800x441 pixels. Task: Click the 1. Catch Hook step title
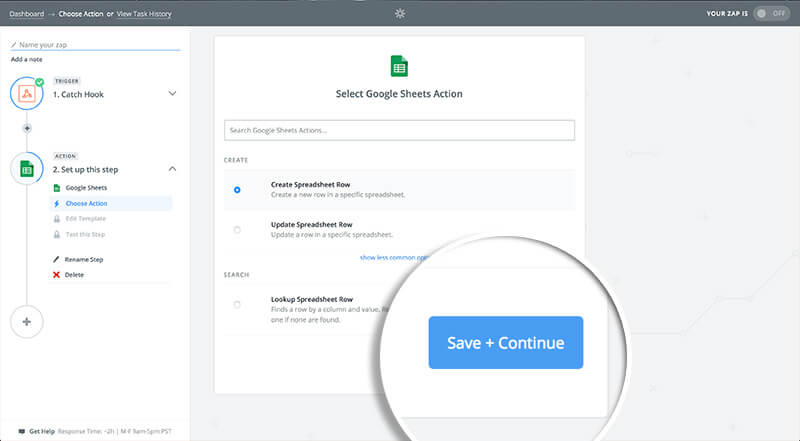coord(78,94)
